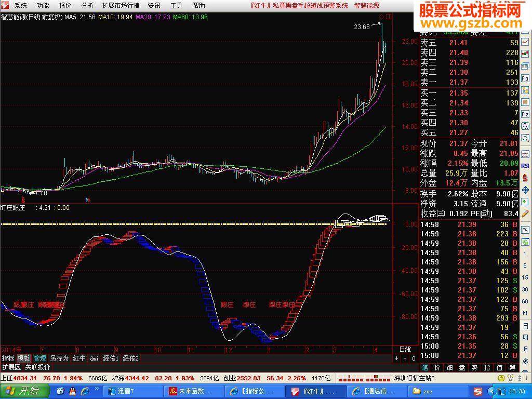Open the 迅雷7 taskbar window
The image size is (532, 399).
[132, 392]
